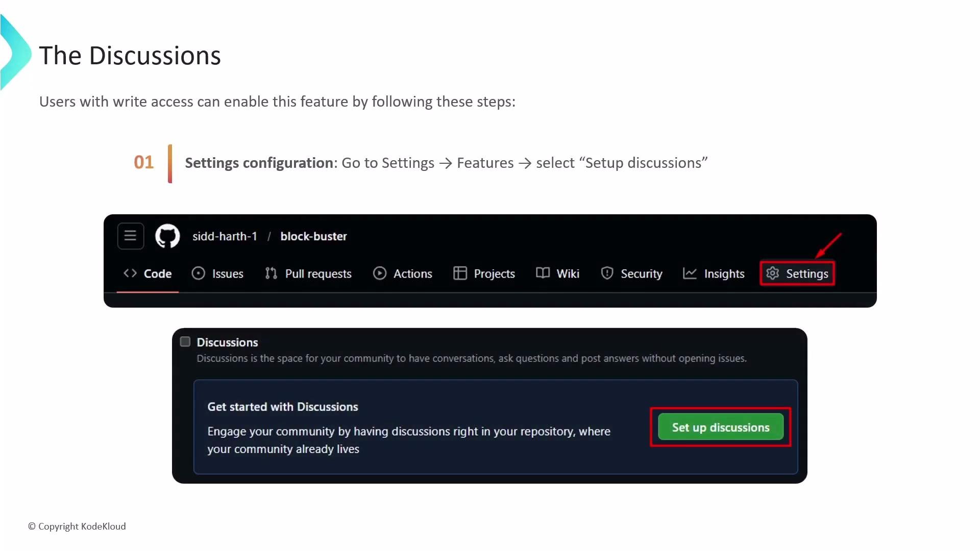Screen dimensions: 980x551
Task: Open the Security tab
Action: click(x=631, y=274)
